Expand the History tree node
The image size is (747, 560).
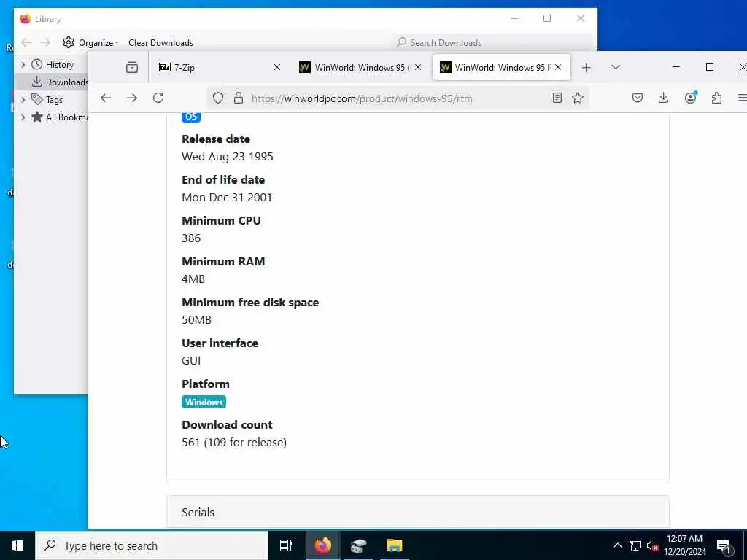[23, 64]
